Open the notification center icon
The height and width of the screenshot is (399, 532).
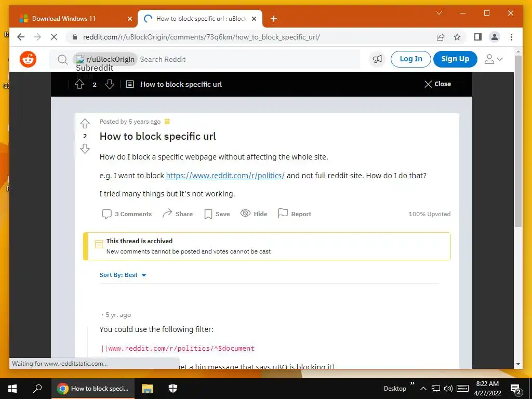tap(516, 389)
